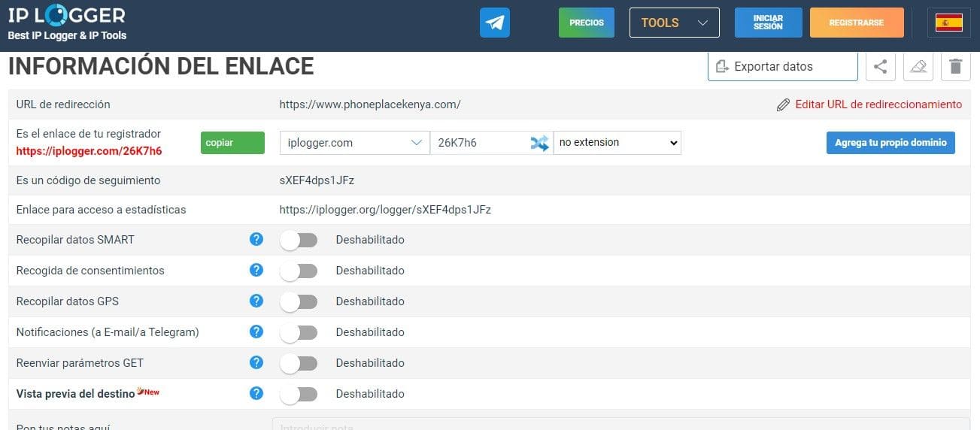This screenshot has width=980, height=430.
Task: Click Editar URL de redireccionamiento link
Action: point(878,104)
